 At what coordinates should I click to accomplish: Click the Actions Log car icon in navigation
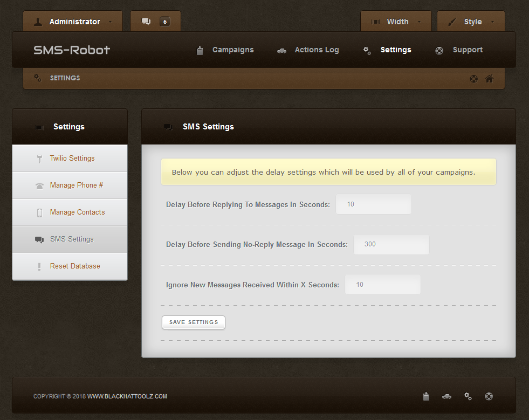pyautogui.click(x=281, y=51)
